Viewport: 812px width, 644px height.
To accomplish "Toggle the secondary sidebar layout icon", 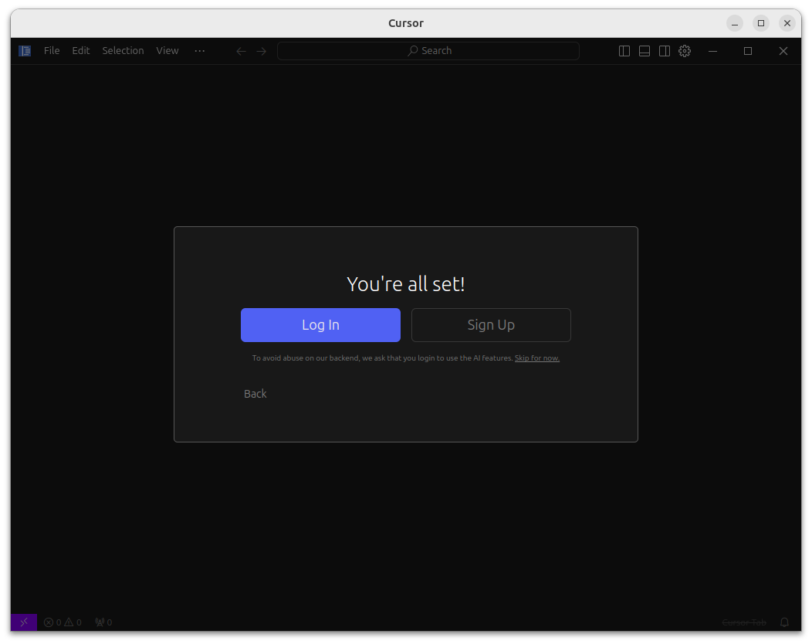I will pos(665,51).
